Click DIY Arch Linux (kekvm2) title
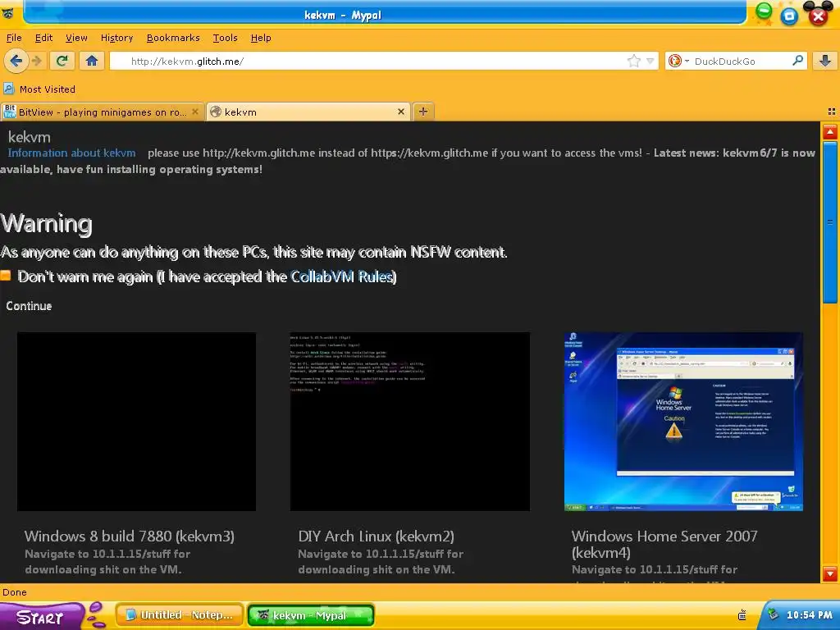 click(x=376, y=536)
